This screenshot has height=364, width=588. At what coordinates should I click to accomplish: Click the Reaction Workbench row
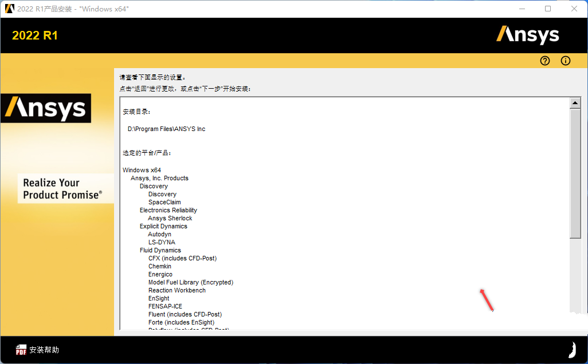[x=177, y=290]
